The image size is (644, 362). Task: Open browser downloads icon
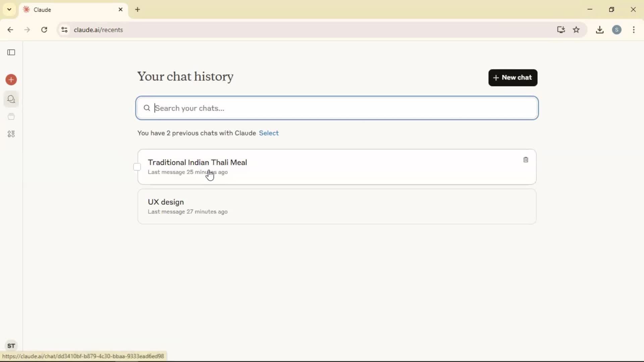pyautogui.click(x=600, y=30)
